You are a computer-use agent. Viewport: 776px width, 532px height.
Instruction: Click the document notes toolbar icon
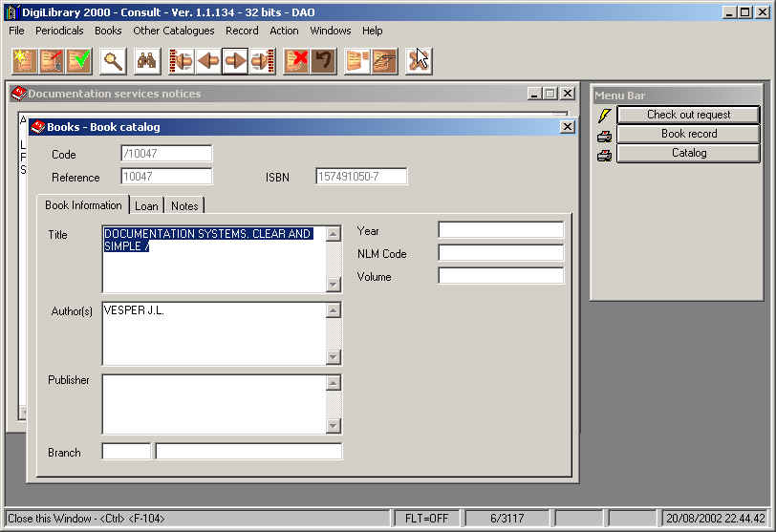357,61
